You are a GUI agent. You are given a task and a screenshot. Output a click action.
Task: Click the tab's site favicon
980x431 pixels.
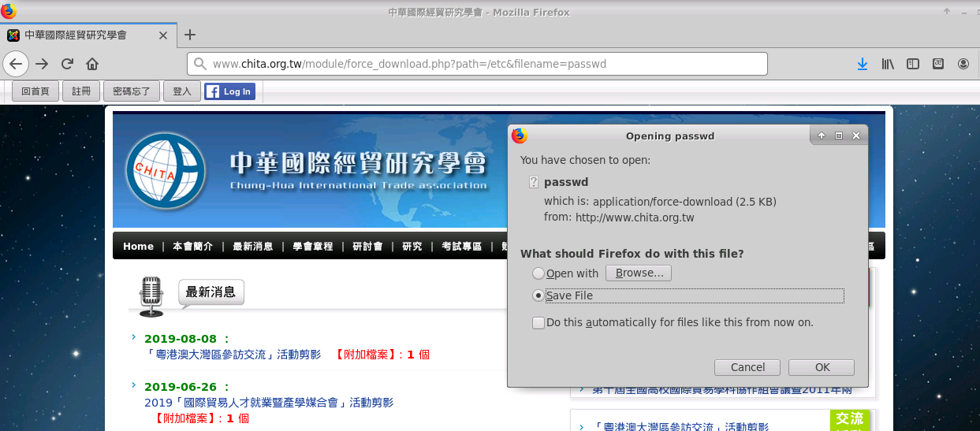[13, 35]
